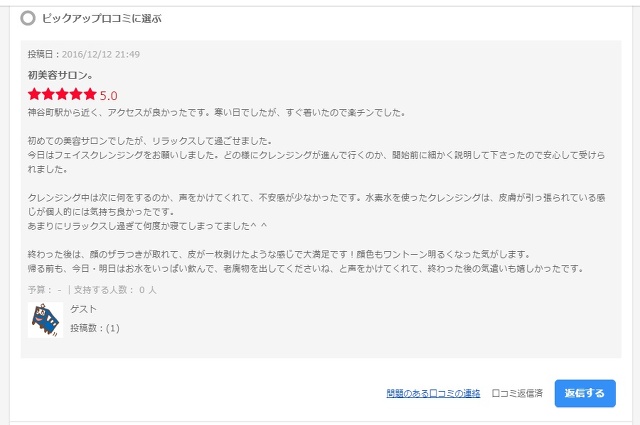
Task: Click the first red rating star
Action: pos(35,95)
